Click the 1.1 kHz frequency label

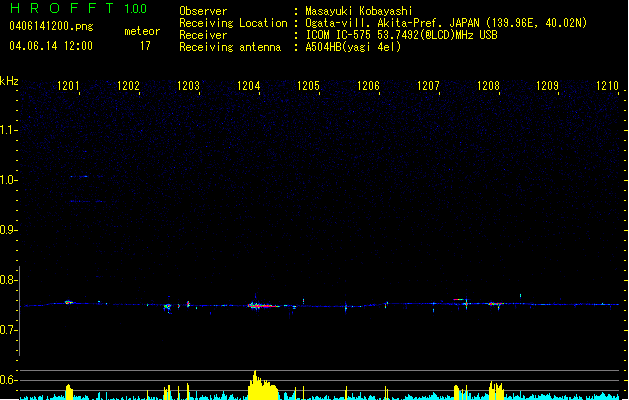click(x=9, y=130)
